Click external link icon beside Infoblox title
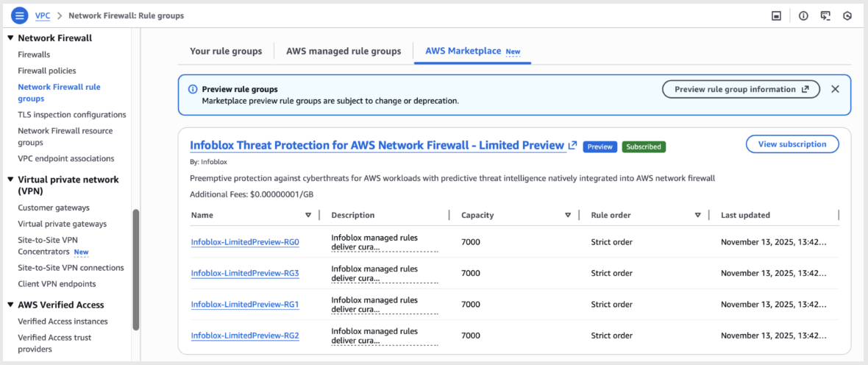868x365 pixels. 572,146
